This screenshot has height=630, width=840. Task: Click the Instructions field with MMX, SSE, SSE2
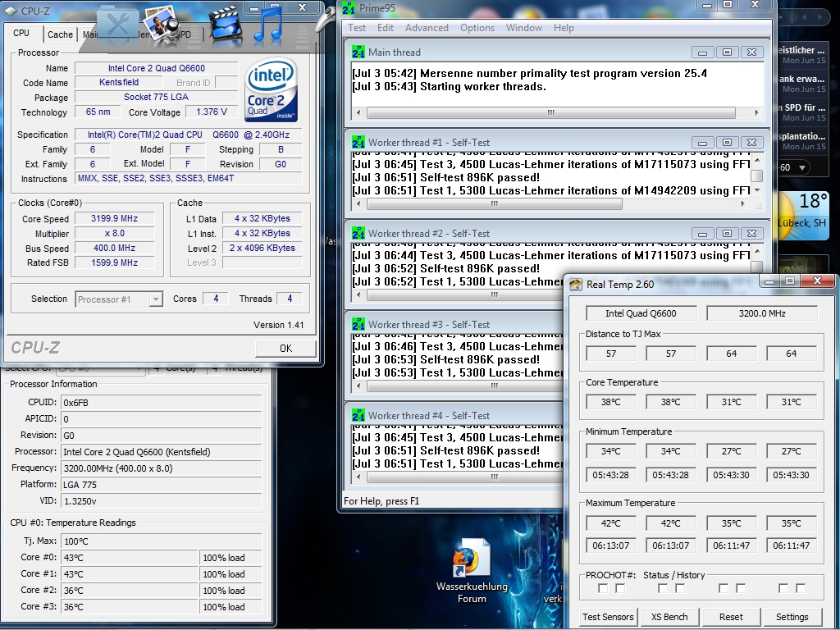point(189,178)
